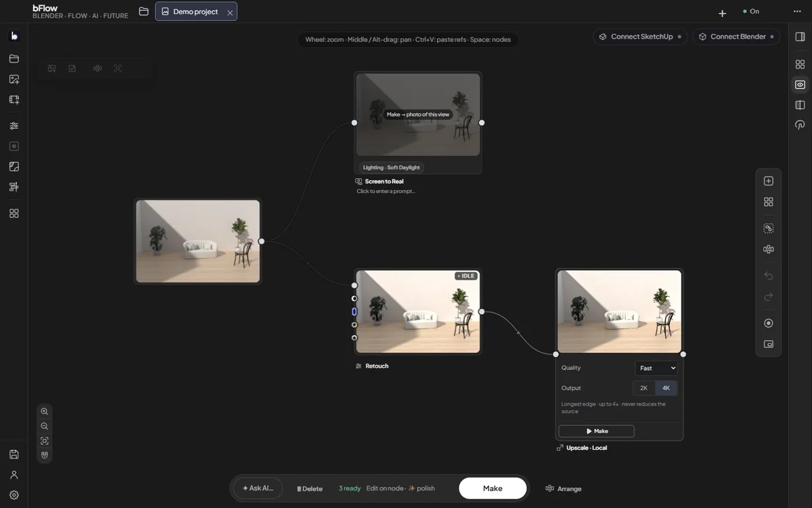812x508 pixels.
Task: Open the folder icon beside Demo project tab
Action: pos(143,12)
